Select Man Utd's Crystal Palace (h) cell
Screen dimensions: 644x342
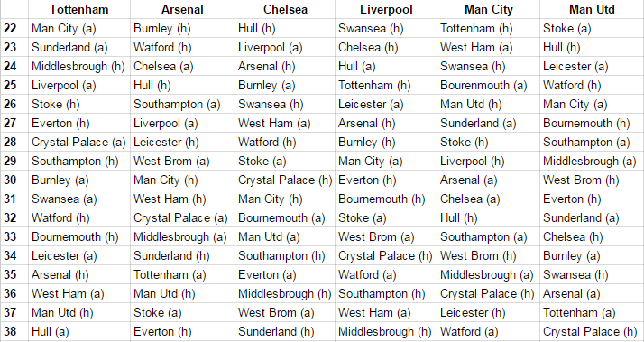tap(592, 332)
